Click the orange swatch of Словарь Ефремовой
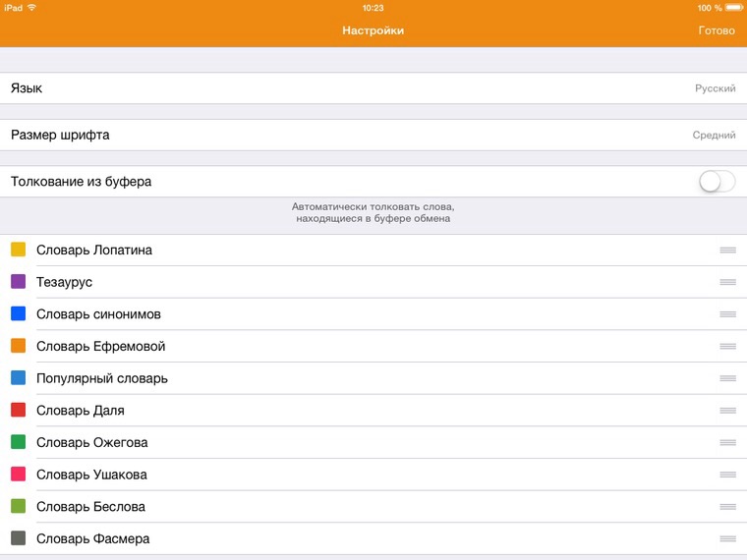The height and width of the screenshot is (560, 747). pyautogui.click(x=18, y=346)
